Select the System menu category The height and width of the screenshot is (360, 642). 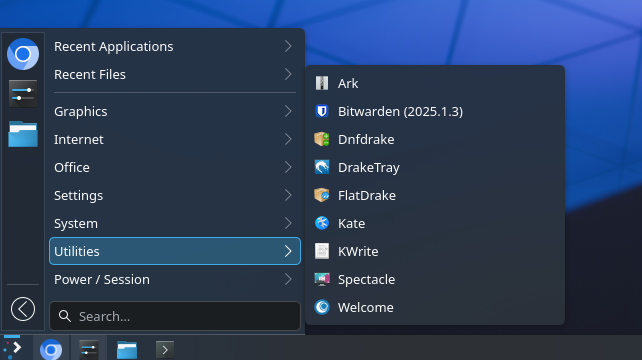(175, 223)
